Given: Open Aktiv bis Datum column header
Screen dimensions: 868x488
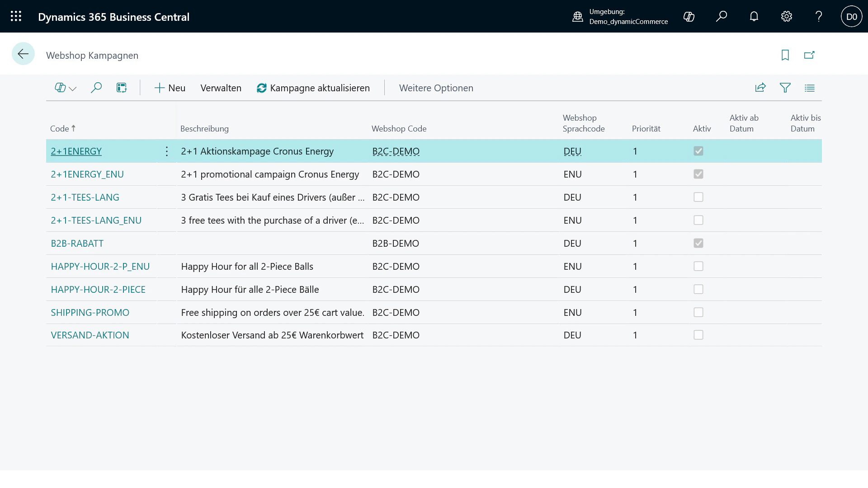Looking at the screenshot, I should [806, 123].
